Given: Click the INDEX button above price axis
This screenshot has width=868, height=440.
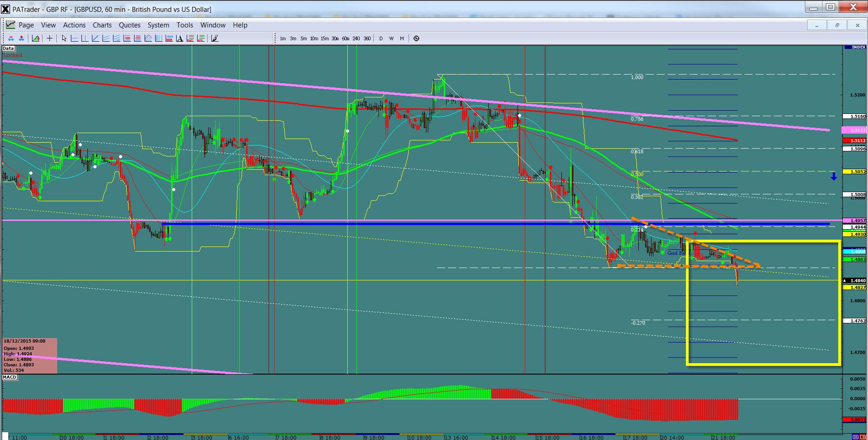Looking at the screenshot, I should tap(855, 47).
